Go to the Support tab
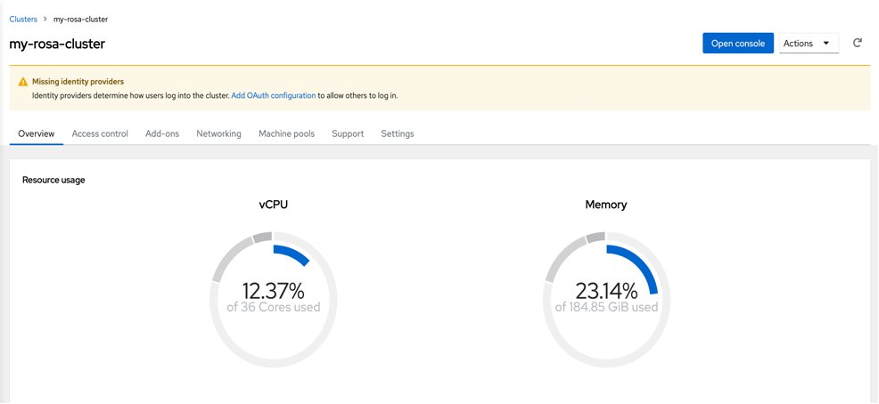879x404 pixels. coord(348,134)
